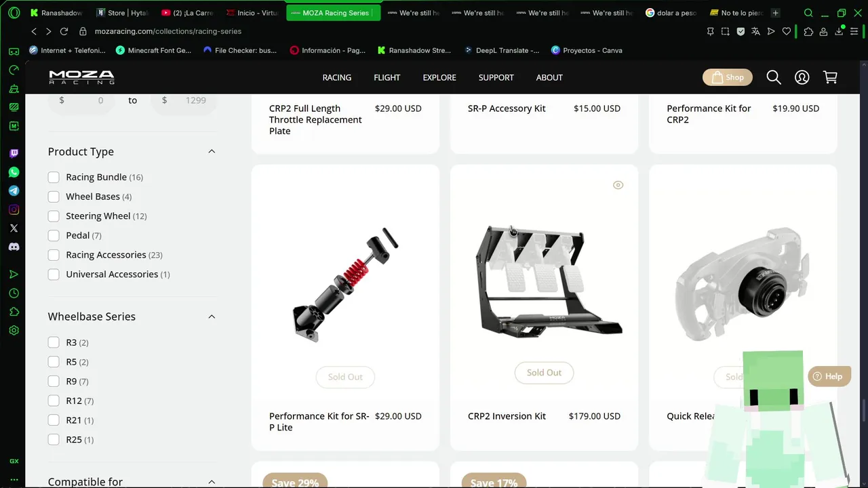This screenshot has height=488, width=868.
Task: Open Instagram in the Opera sidebar
Action: [14, 209]
